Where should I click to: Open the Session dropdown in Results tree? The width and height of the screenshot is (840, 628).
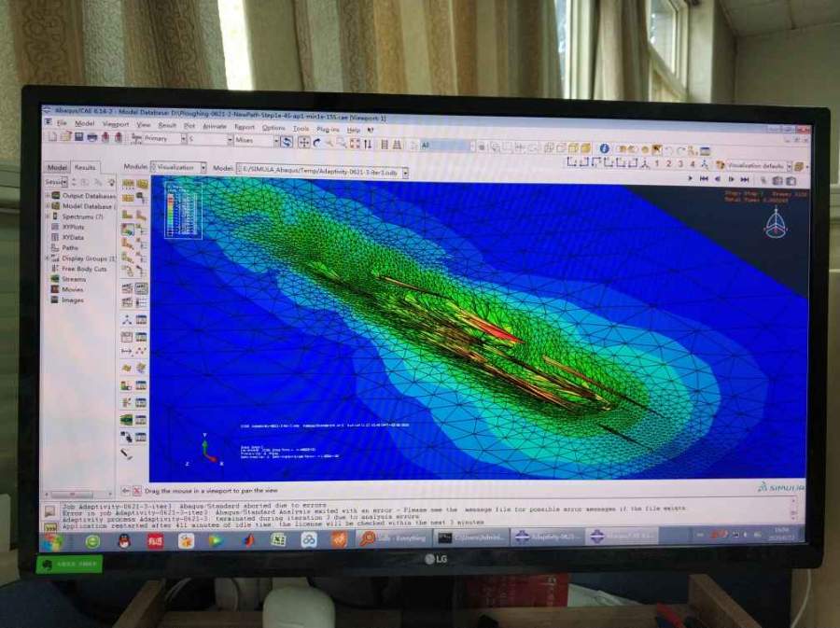click(63, 182)
